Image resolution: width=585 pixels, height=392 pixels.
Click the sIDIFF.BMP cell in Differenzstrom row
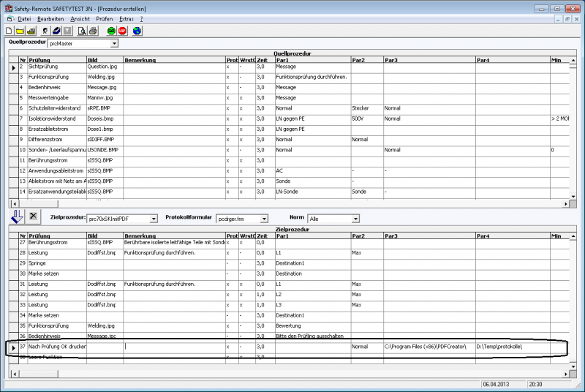pos(105,140)
